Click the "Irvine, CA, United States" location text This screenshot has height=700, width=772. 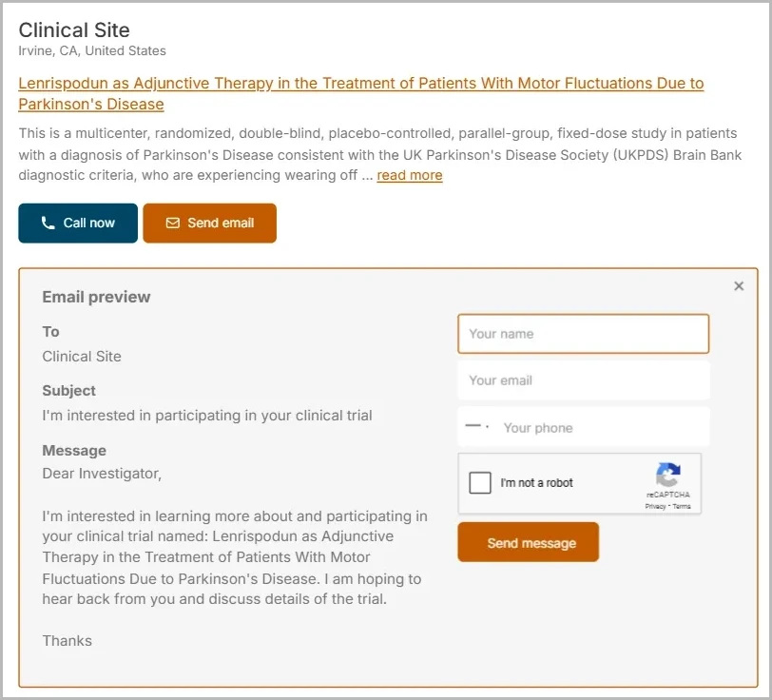[92, 50]
